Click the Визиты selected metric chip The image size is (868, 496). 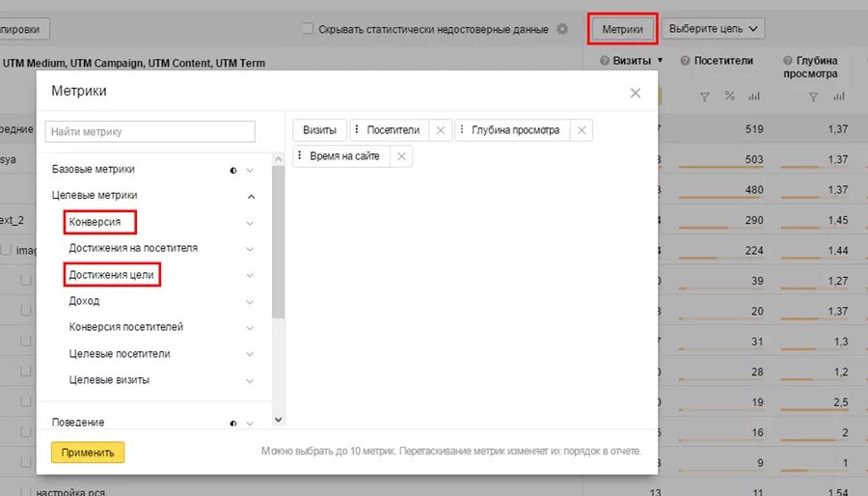[x=319, y=130]
